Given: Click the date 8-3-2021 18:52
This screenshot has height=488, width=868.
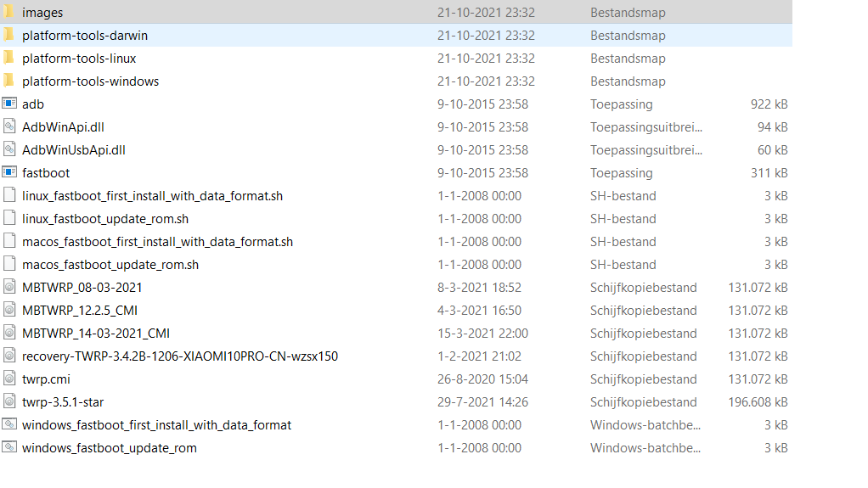Looking at the screenshot, I should (479, 287).
